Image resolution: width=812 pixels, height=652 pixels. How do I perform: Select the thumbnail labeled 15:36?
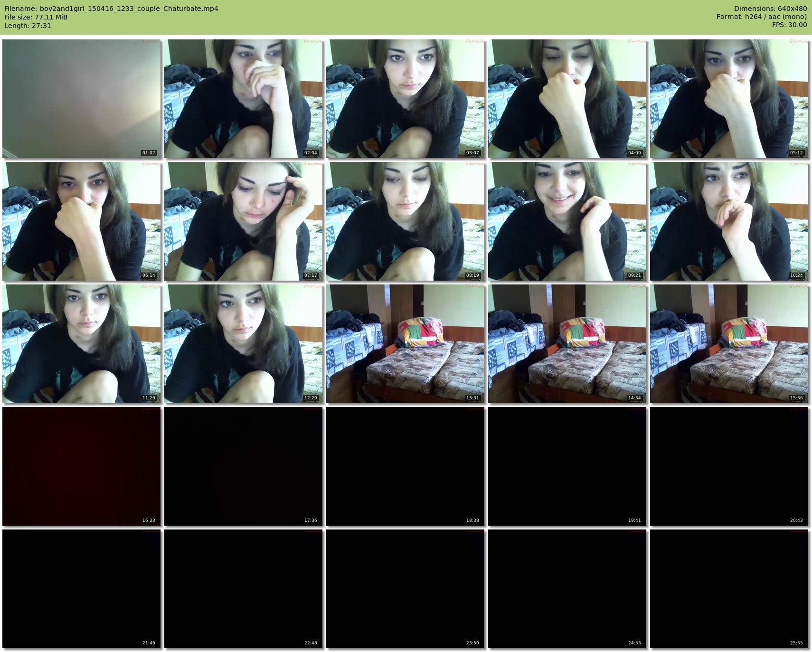pyautogui.click(x=729, y=344)
